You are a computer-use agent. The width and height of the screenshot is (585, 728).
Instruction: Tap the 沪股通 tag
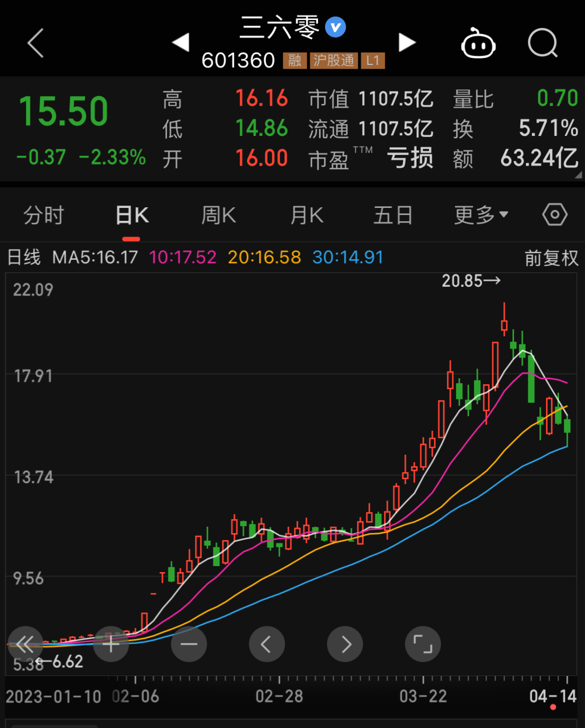point(334,61)
